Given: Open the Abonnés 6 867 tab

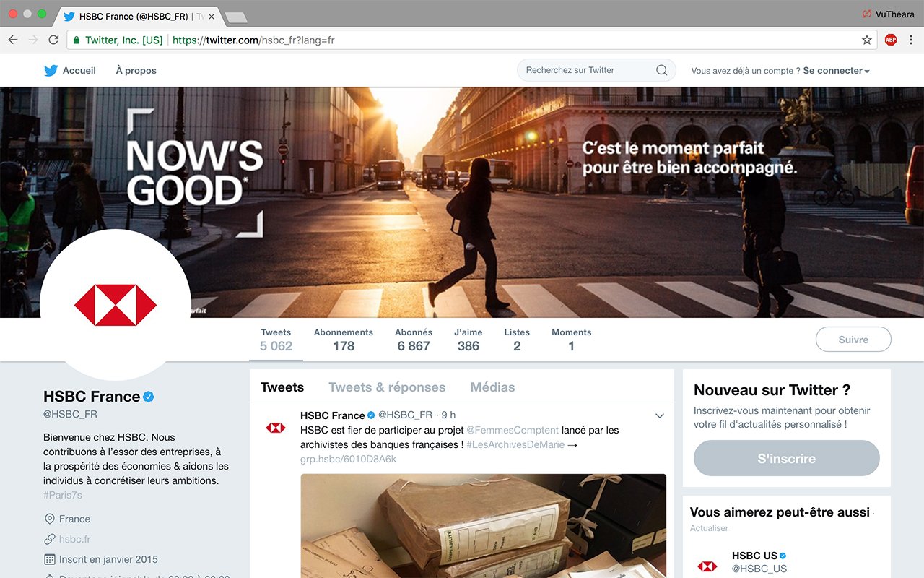Looking at the screenshot, I should coord(414,340).
